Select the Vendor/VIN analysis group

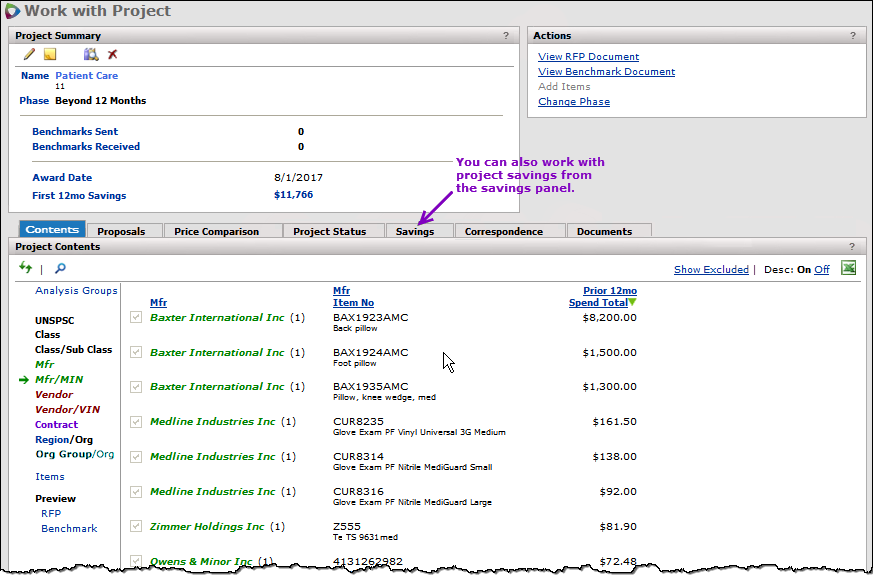(x=68, y=409)
